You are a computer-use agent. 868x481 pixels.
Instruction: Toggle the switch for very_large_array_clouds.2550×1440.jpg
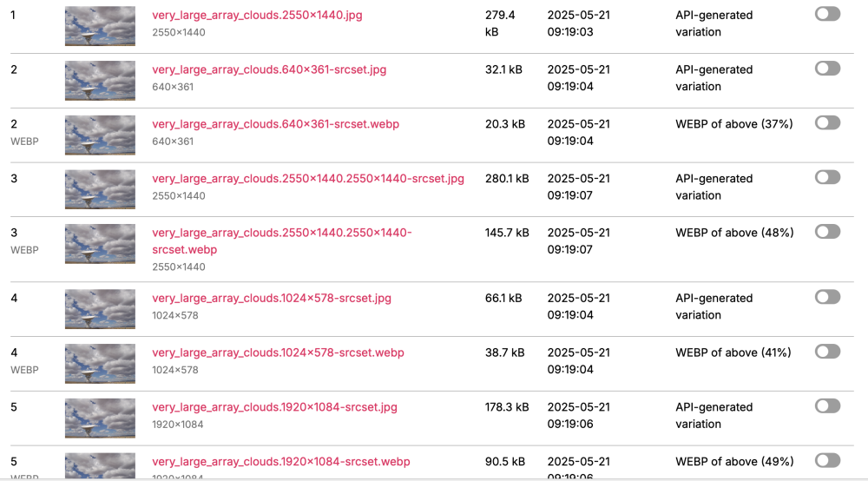(x=827, y=14)
